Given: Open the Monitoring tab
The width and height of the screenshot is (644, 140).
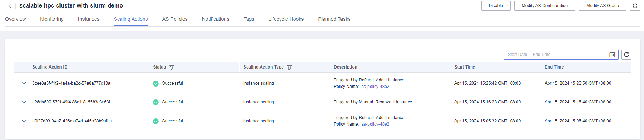Looking at the screenshot, I should (52, 19).
